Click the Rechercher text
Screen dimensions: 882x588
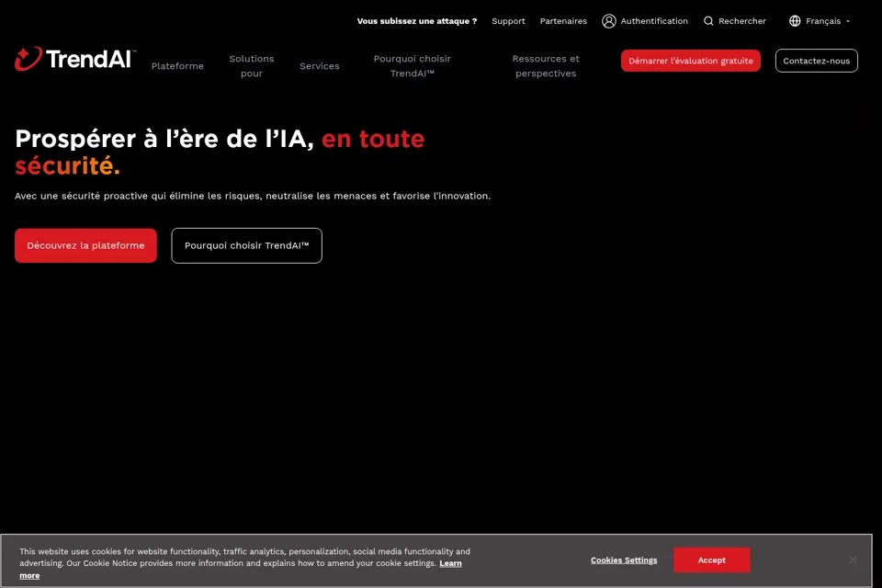742,21
